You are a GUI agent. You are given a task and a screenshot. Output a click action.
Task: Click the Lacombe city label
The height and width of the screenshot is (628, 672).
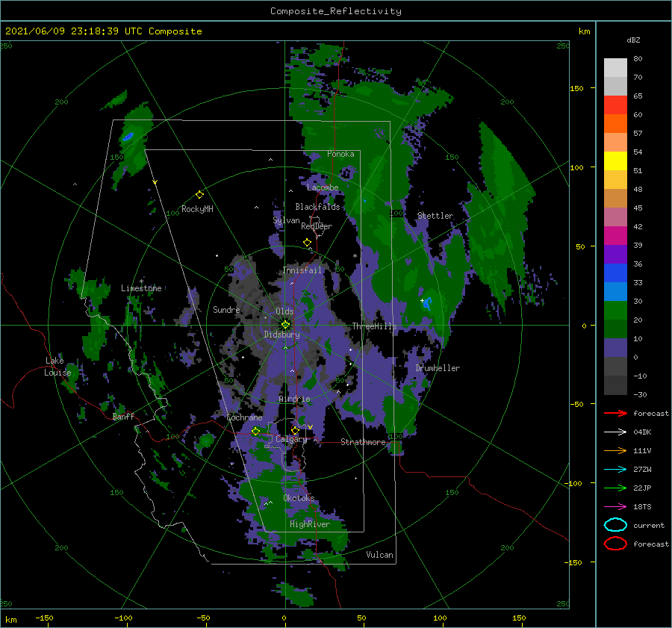(323, 187)
